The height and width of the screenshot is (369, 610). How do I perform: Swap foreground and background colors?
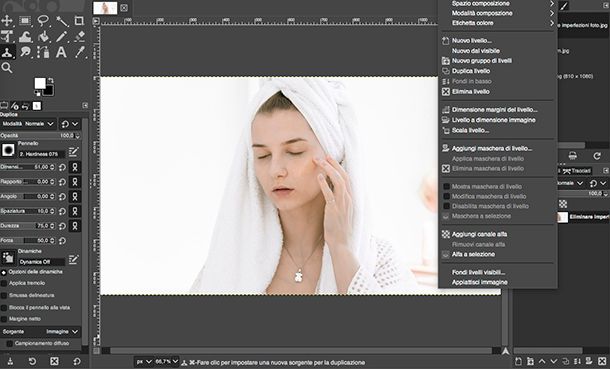(51, 80)
